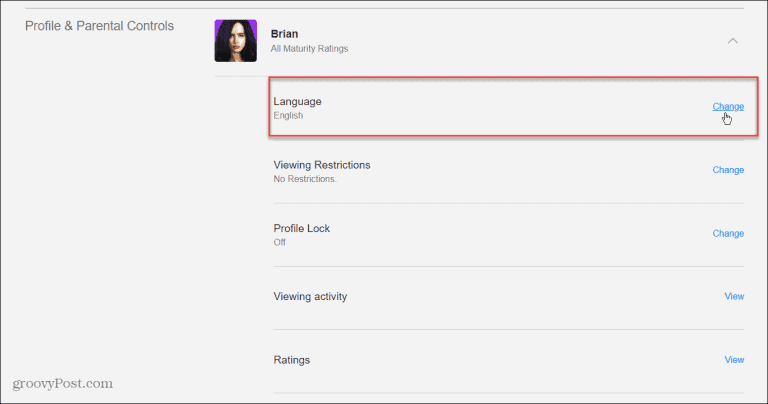Click the Viewing activity label

pos(310,296)
